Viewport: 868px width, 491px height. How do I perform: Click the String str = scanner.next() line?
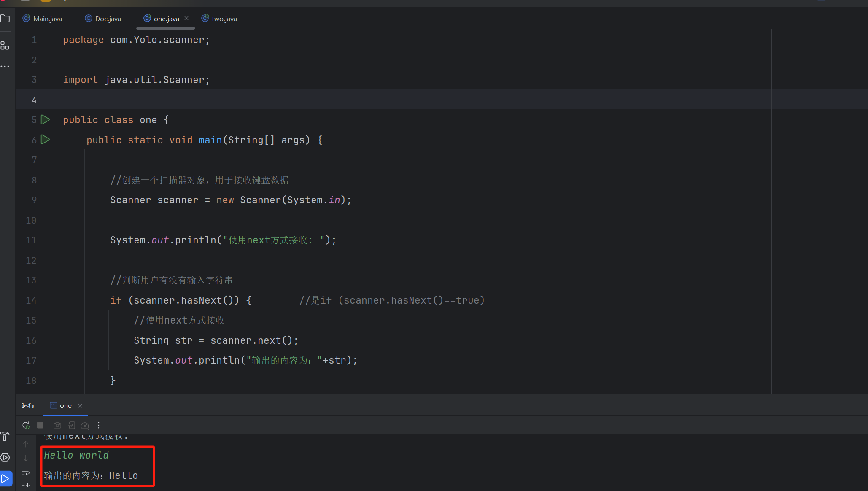(x=216, y=340)
